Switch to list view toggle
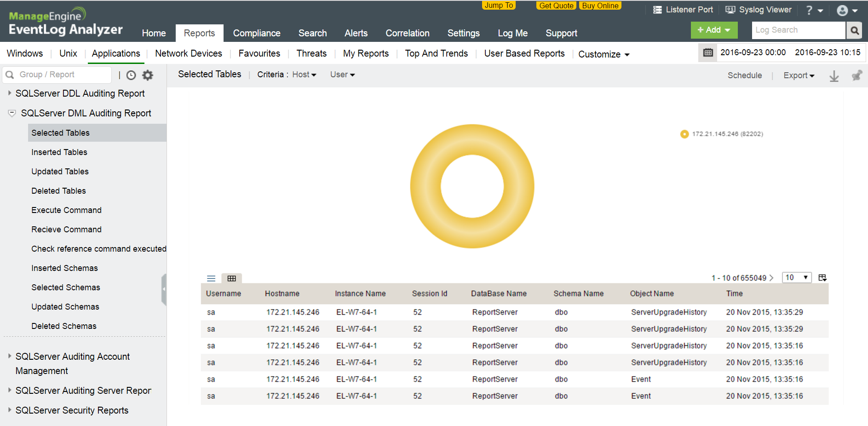Image resolution: width=868 pixels, height=426 pixels. click(x=211, y=278)
